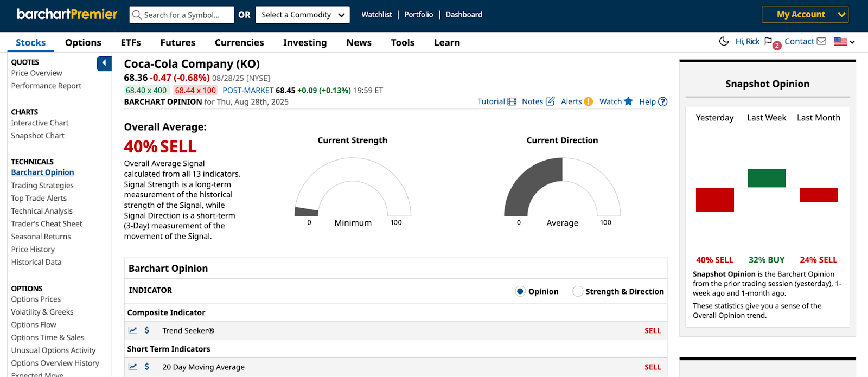Click the Watch star icon
Screen dimensions: 868x377
(x=628, y=101)
